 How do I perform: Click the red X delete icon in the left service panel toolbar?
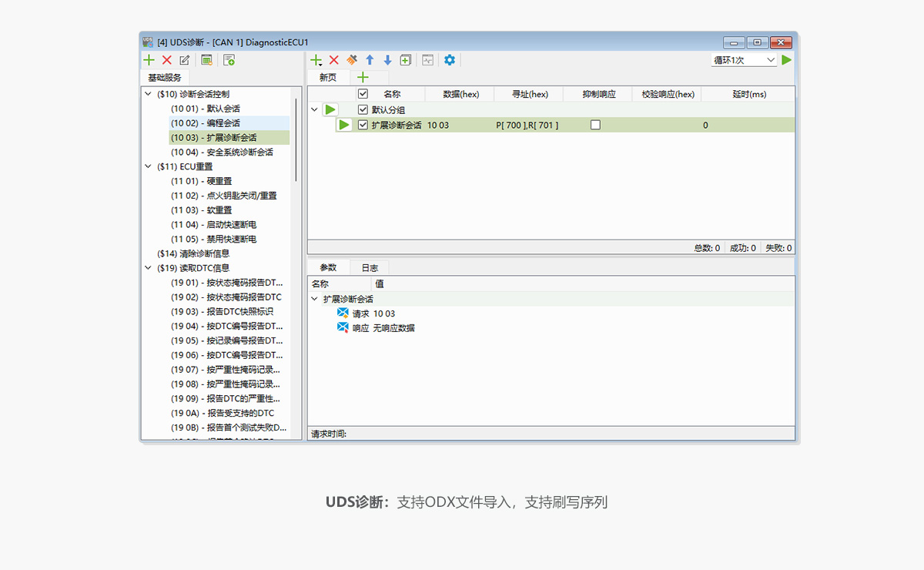[x=166, y=60]
